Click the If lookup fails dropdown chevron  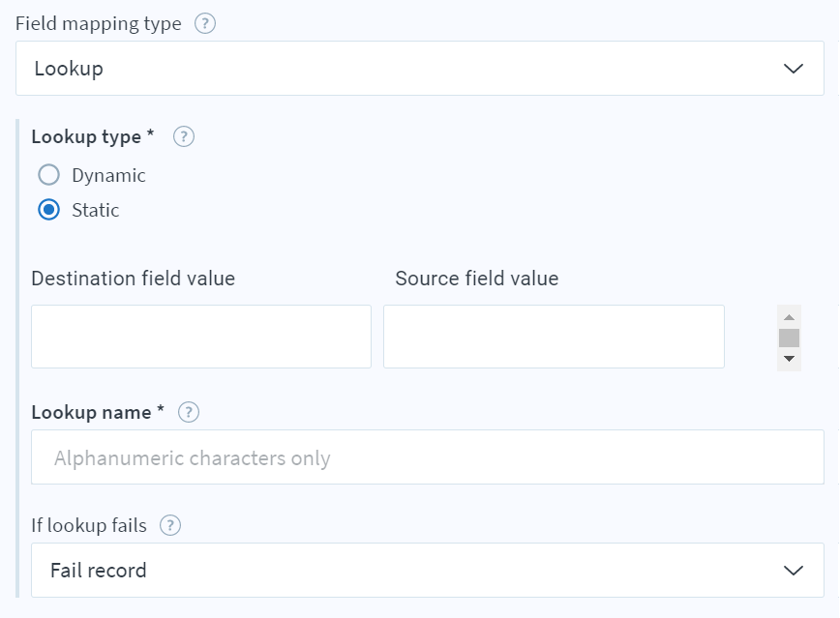click(x=794, y=571)
